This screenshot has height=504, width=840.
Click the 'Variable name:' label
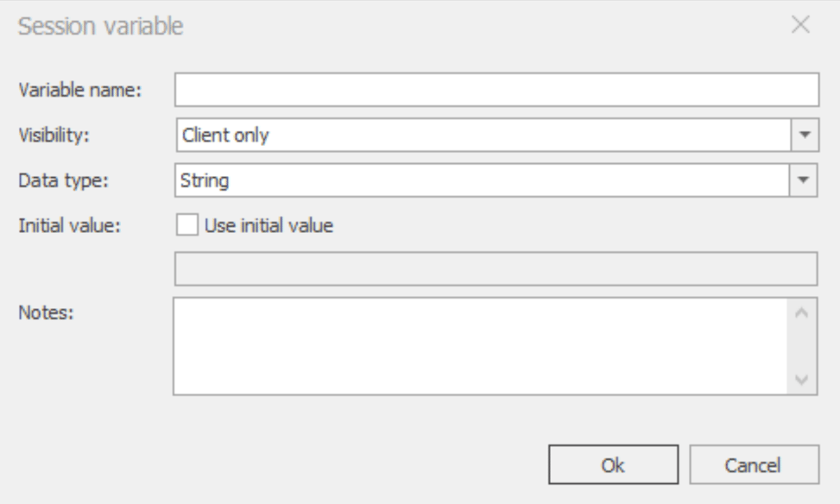pyautogui.click(x=79, y=90)
